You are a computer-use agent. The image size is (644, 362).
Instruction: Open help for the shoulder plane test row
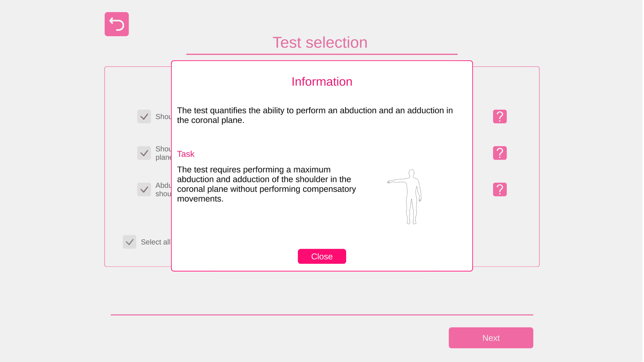[x=499, y=153]
